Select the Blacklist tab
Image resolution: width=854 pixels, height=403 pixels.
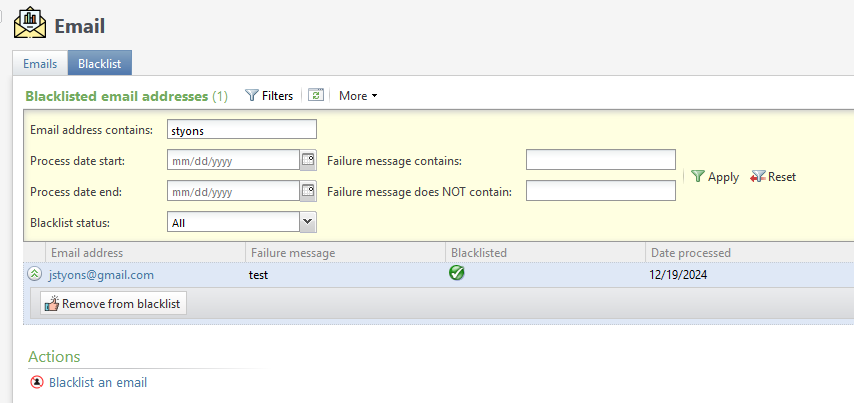coord(100,63)
